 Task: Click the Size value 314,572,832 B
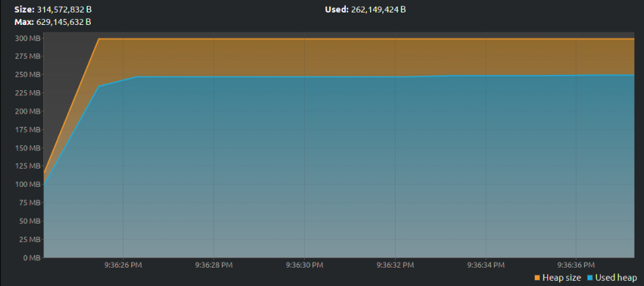point(64,10)
